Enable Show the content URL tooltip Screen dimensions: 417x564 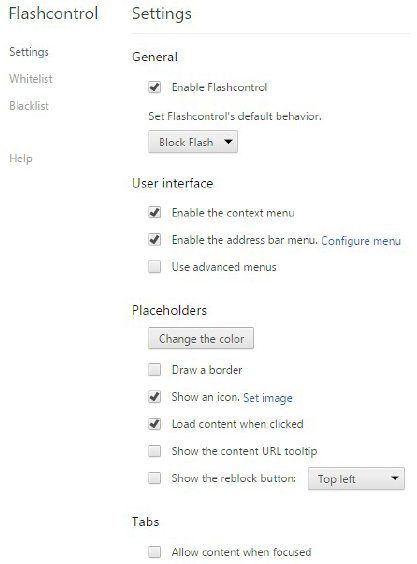pos(155,451)
